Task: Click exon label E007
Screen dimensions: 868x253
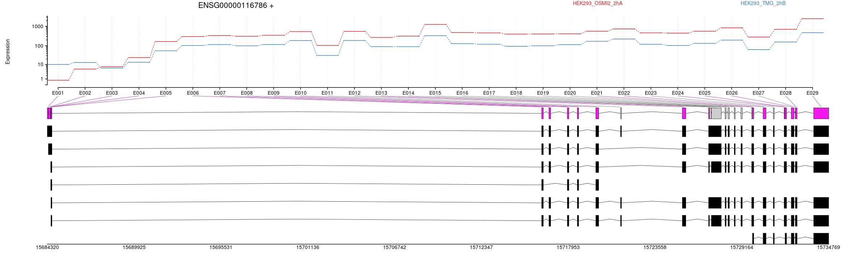Action: pyautogui.click(x=220, y=93)
